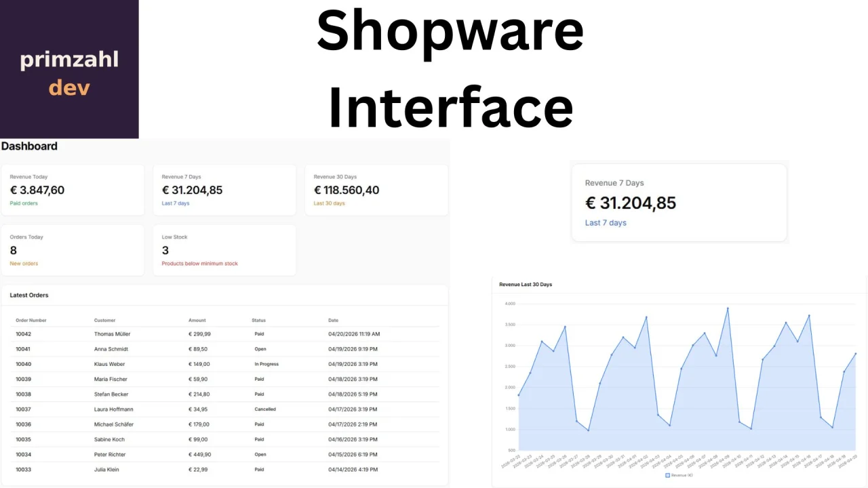Open order number 10040
This screenshot has height=488, width=868.
[x=23, y=364]
